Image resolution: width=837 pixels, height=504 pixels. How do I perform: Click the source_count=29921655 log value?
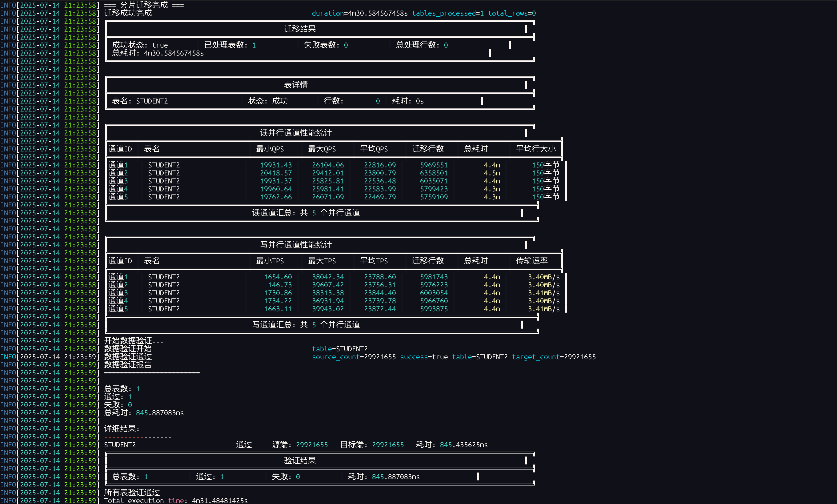point(354,357)
